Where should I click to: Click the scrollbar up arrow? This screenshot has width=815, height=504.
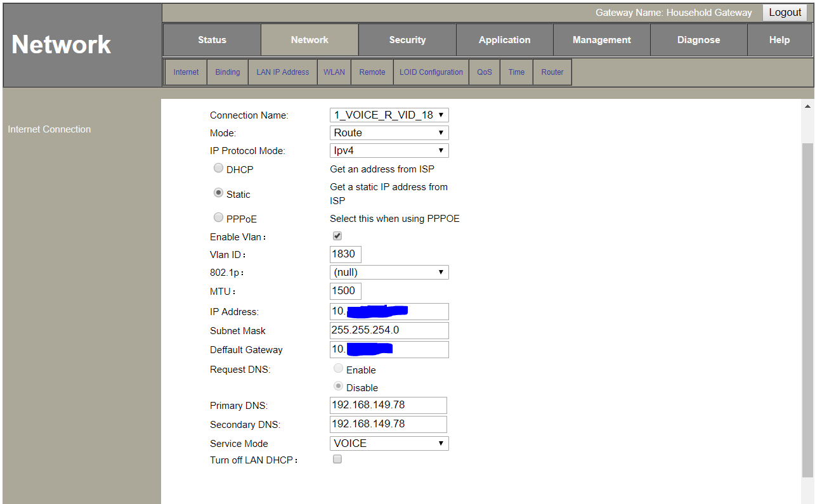pos(807,107)
